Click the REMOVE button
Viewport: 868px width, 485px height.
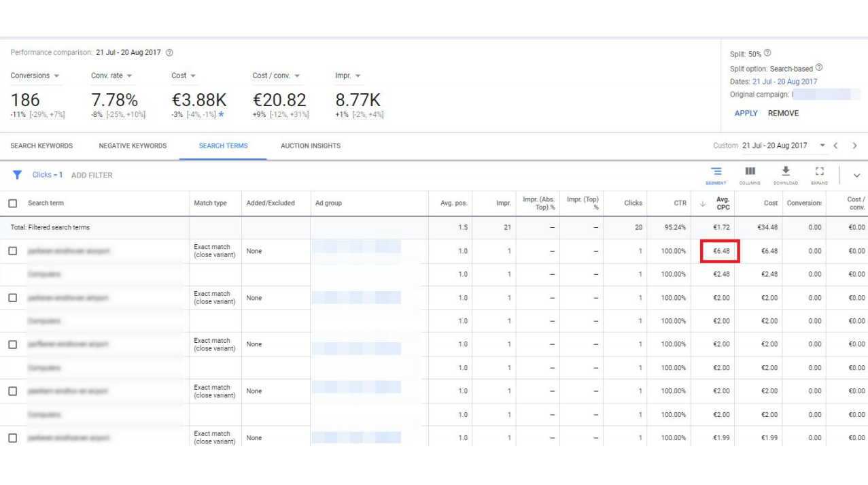tap(783, 114)
